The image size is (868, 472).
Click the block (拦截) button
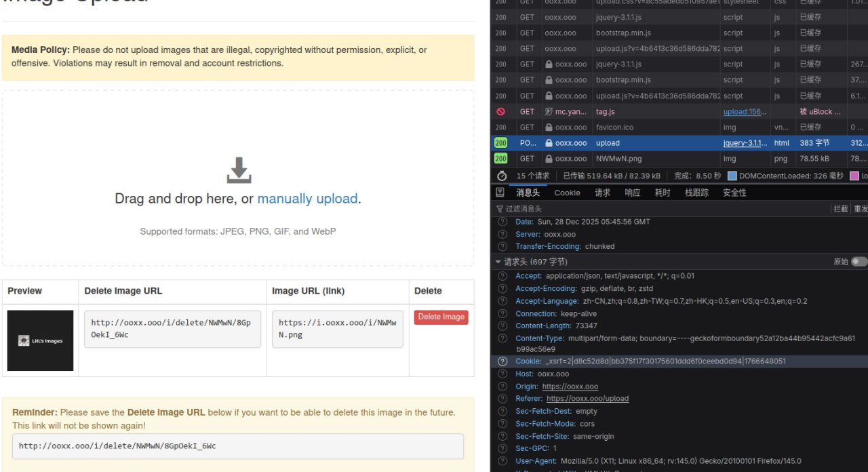tap(840, 209)
